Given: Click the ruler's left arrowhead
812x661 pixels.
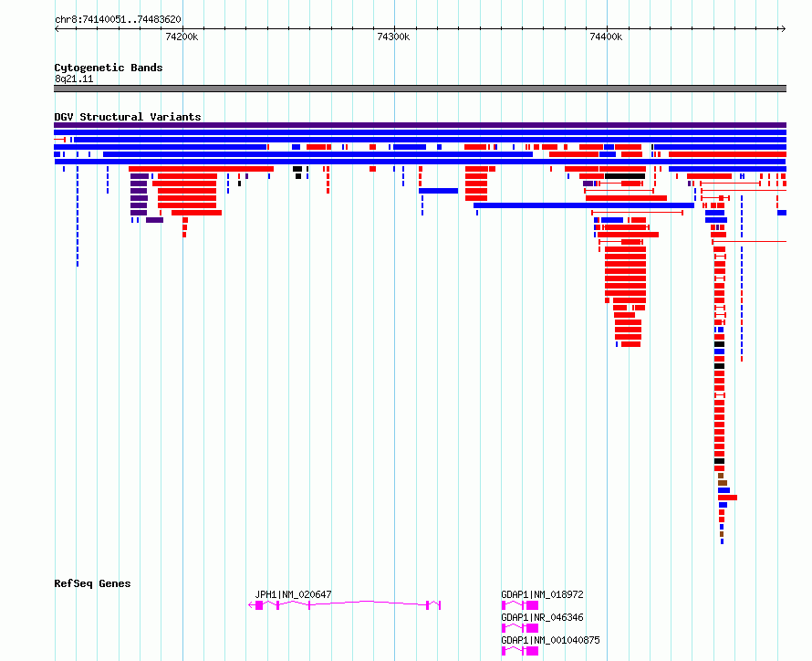Looking at the screenshot, I should coord(57,28).
